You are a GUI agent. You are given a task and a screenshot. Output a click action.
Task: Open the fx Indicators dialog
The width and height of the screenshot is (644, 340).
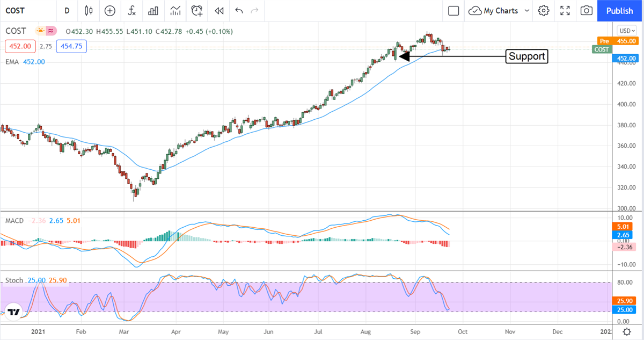(131, 11)
